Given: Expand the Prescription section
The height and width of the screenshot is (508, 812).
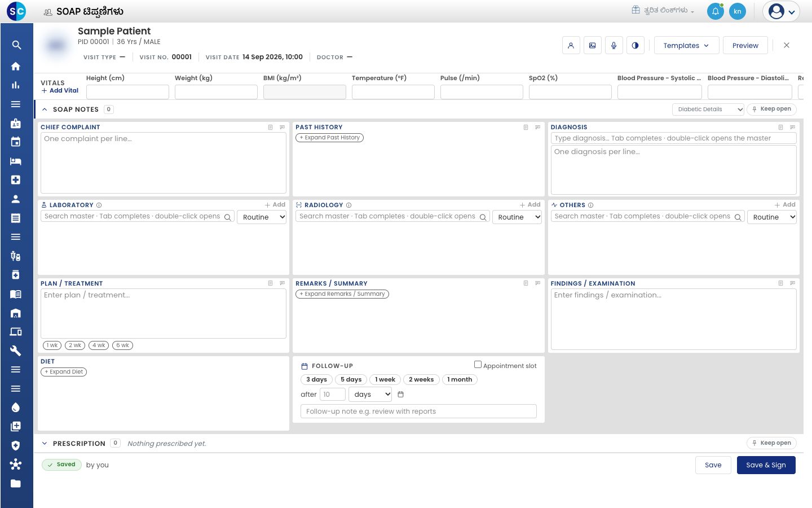Looking at the screenshot, I should click(x=45, y=444).
